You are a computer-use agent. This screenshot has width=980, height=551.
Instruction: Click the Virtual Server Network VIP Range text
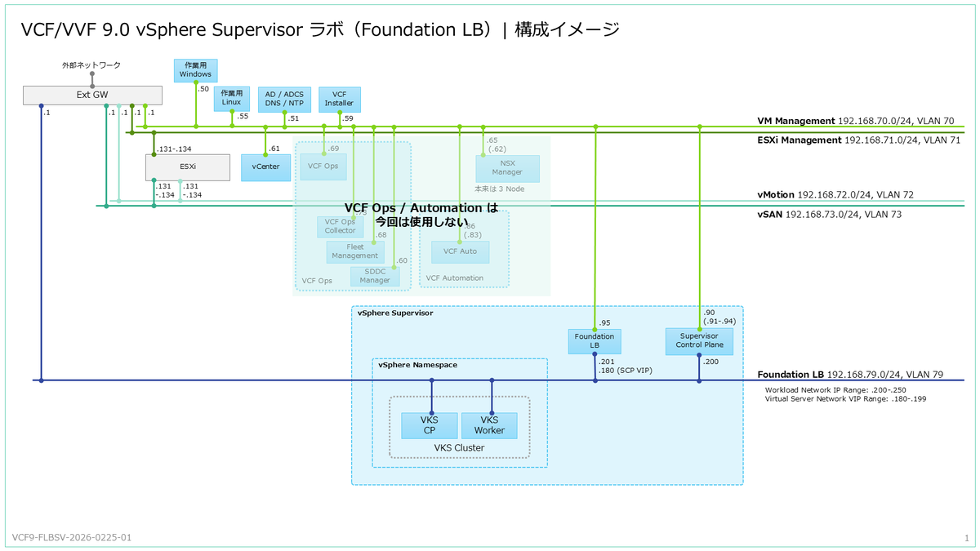pyautogui.click(x=845, y=399)
